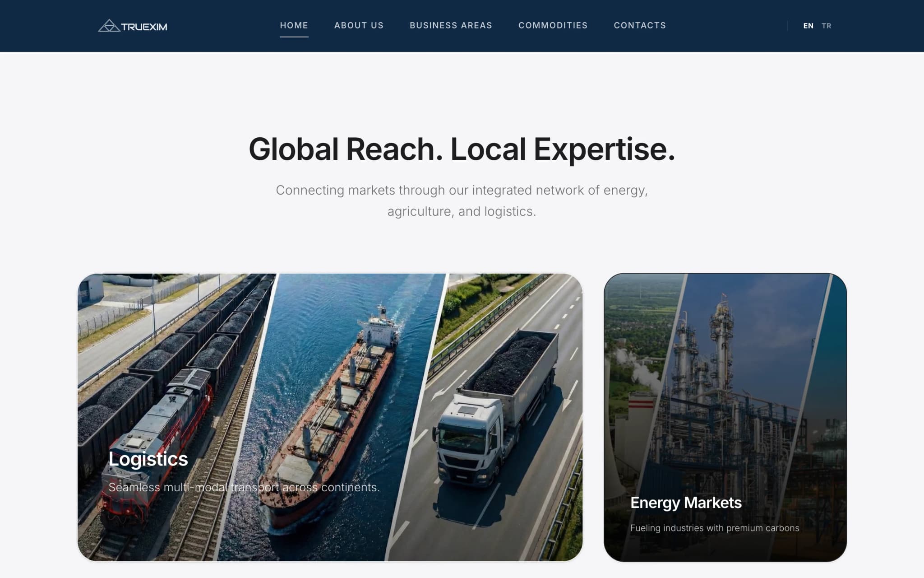Screen dimensions: 924x578
Task: Navigate to Commodities section
Action: pos(553,25)
